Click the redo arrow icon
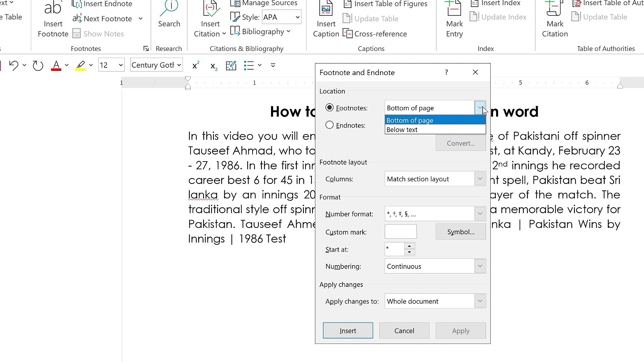644x362 pixels. point(38,65)
